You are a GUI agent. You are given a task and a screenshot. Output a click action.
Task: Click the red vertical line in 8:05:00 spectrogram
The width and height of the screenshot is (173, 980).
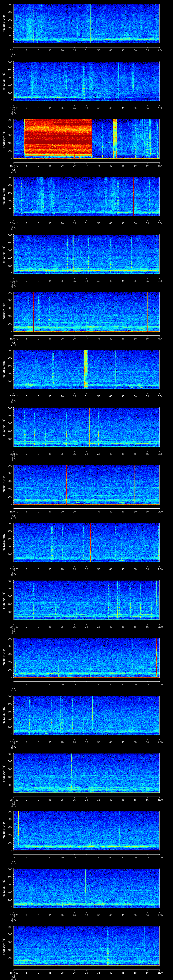pos(73,254)
